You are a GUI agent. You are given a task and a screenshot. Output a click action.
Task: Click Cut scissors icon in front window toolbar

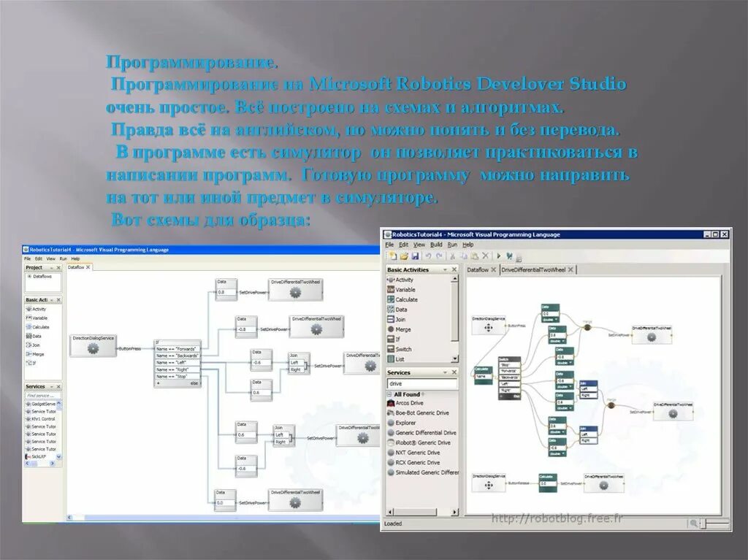(453, 256)
